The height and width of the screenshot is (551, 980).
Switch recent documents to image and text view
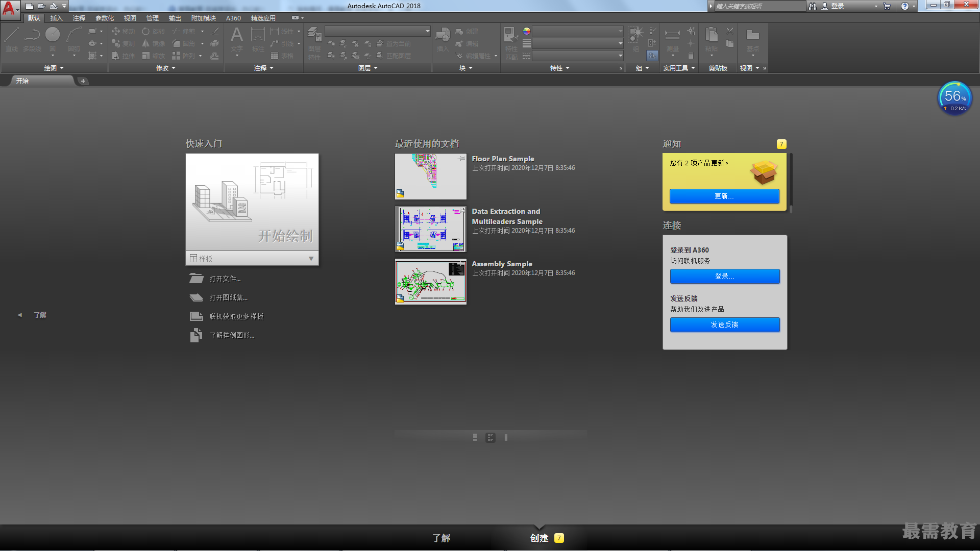491,437
